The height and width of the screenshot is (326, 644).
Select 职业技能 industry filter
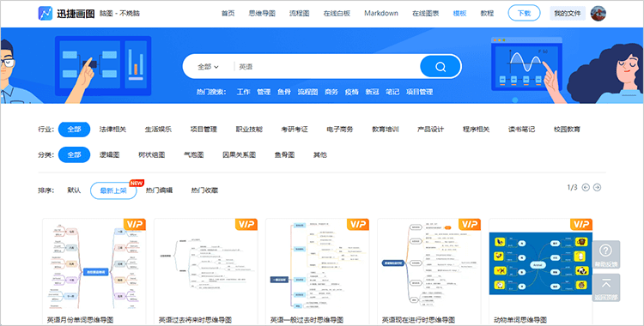[x=249, y=130]
